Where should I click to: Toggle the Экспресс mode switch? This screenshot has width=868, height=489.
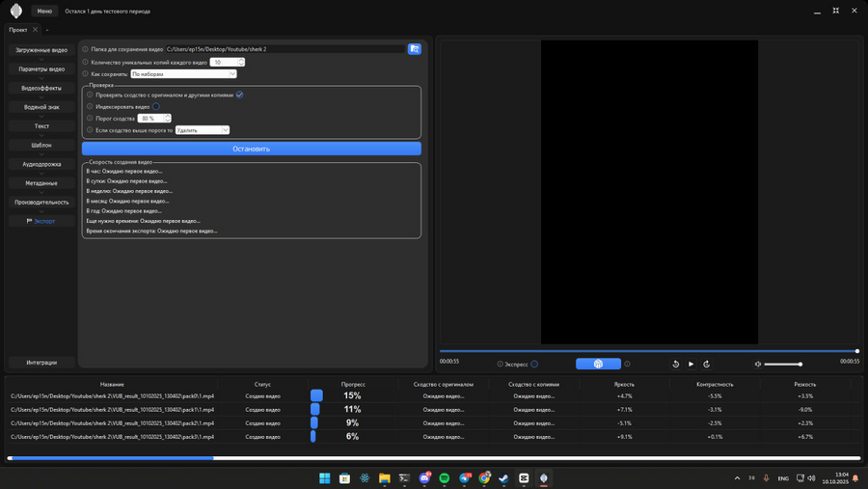[534, 364]
